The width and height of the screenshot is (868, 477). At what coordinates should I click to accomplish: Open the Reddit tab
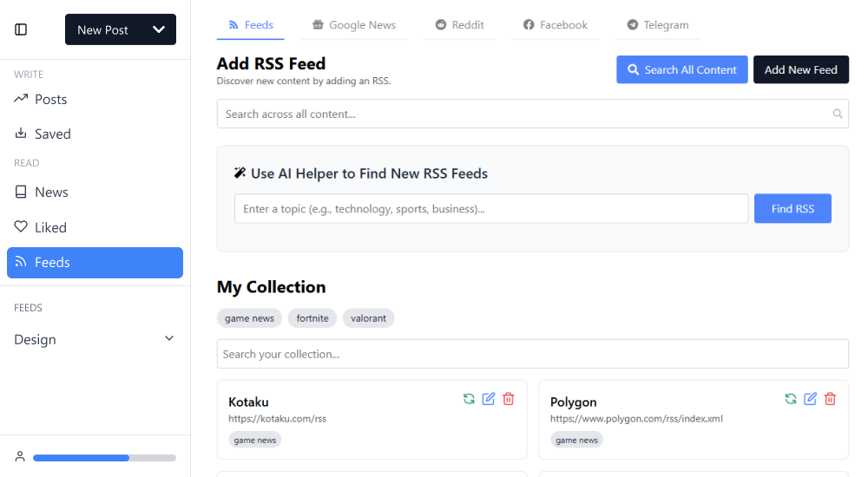(460, 25)
